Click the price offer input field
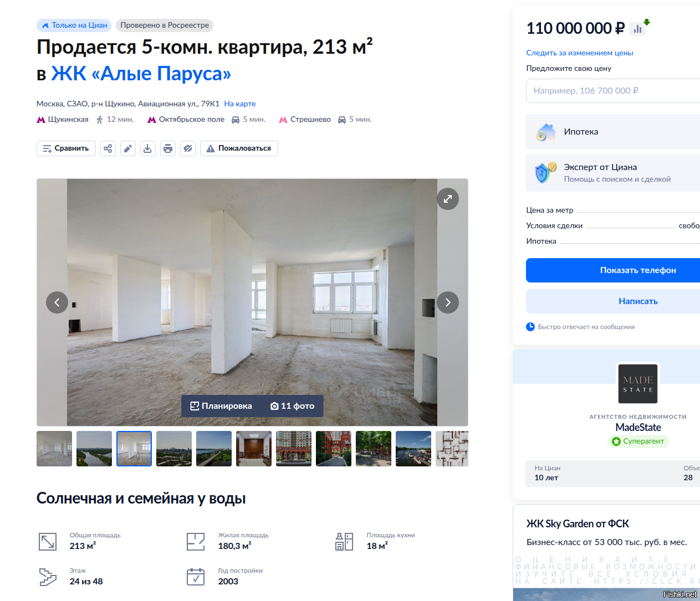700x601 pixels. click(613, 91)
